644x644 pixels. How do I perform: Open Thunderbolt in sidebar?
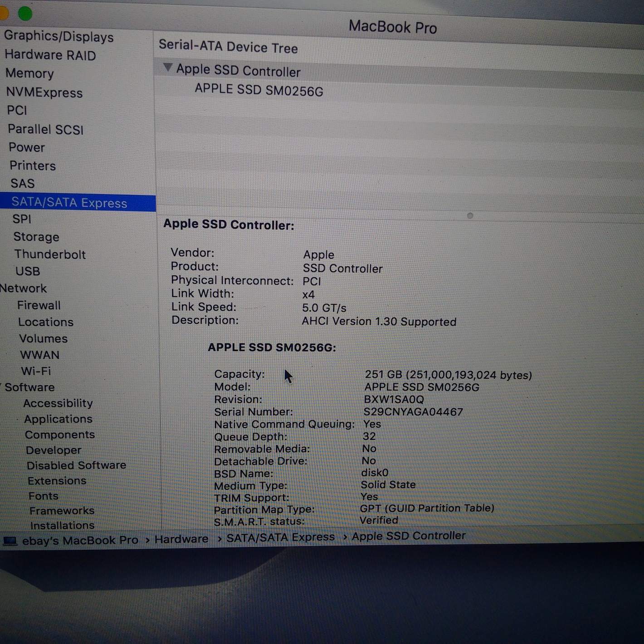(x=50, y=254)
